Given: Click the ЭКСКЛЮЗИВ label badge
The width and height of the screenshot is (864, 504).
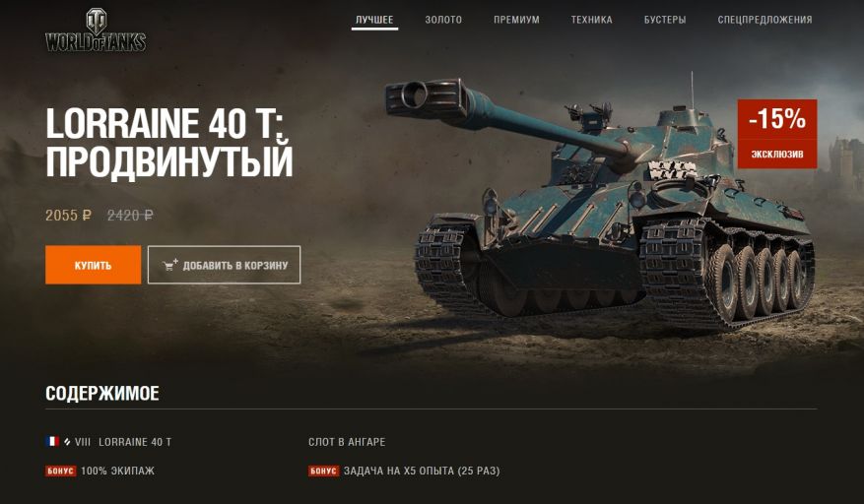Looking at the screenshot, I should point(777,155).
